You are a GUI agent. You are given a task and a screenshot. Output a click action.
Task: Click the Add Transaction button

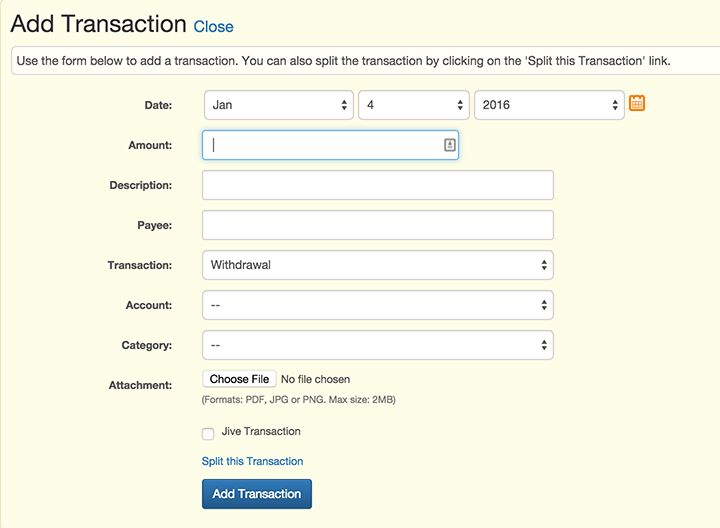pos(257,494)
